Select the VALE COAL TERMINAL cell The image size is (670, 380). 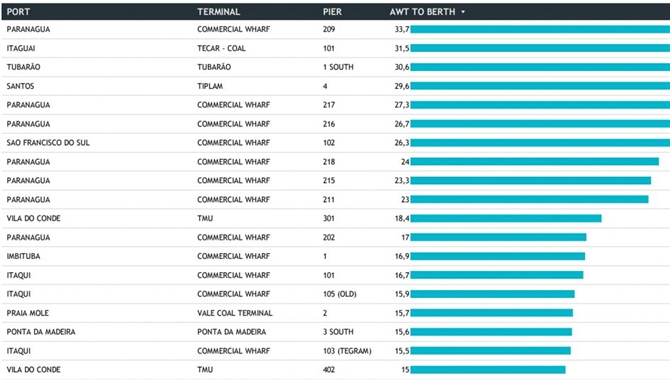pyautogui.click(x=235, y=313)
